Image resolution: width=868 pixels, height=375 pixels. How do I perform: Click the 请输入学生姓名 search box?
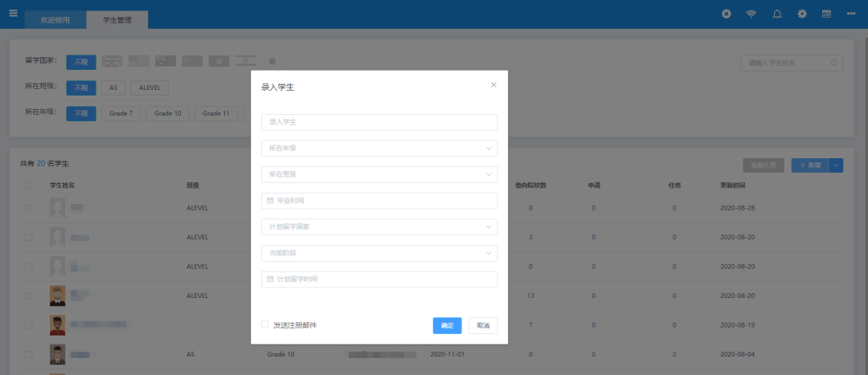[792, 63]
